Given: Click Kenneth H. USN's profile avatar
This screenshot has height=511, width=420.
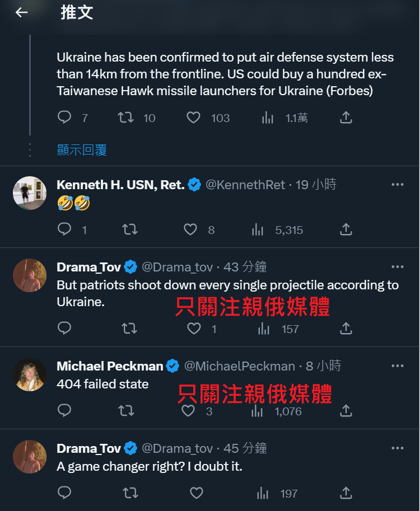Looking at the screenshot, I should tap(30, 193).
